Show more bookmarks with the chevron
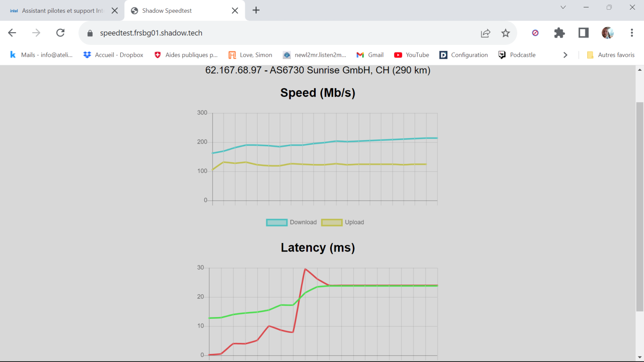 click(565, 55)
